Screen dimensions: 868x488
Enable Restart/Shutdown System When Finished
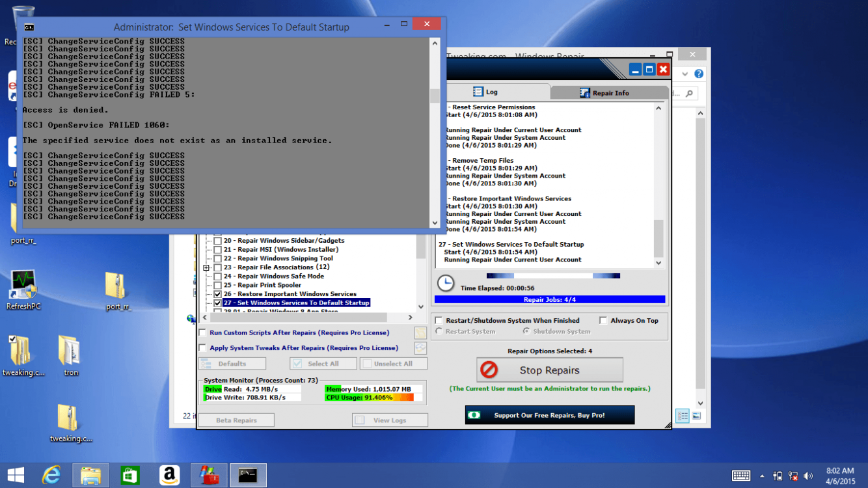[x=439, y=321]
